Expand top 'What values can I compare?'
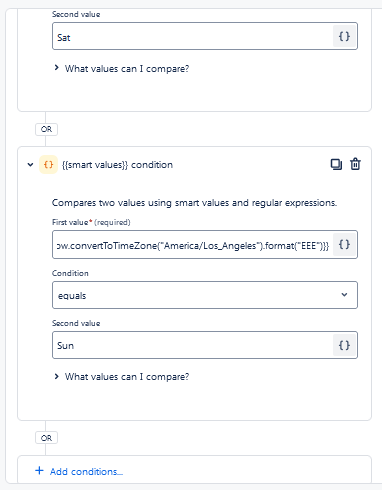 (x=122, y=69)
